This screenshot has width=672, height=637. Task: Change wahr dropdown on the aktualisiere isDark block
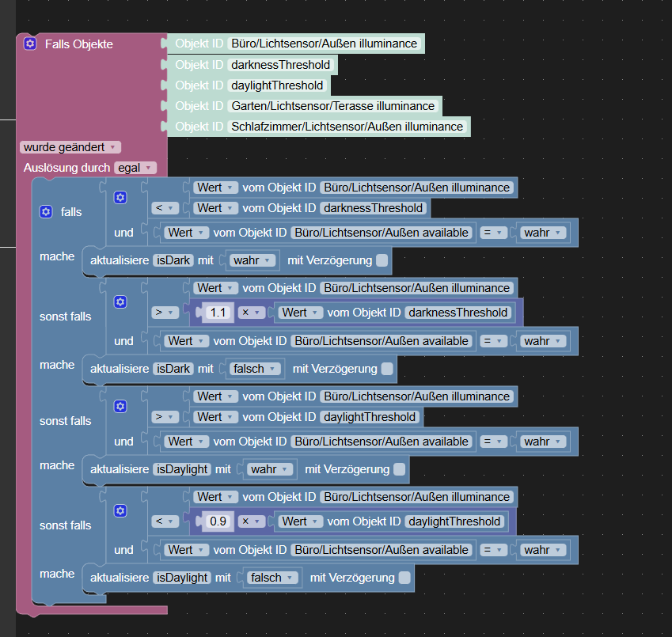point(251,260)
